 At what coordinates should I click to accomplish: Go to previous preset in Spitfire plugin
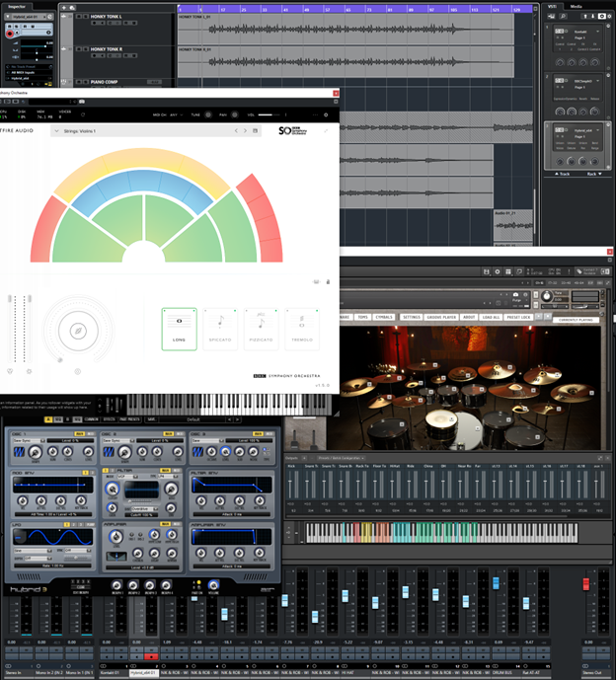click(x=236, y=130)
